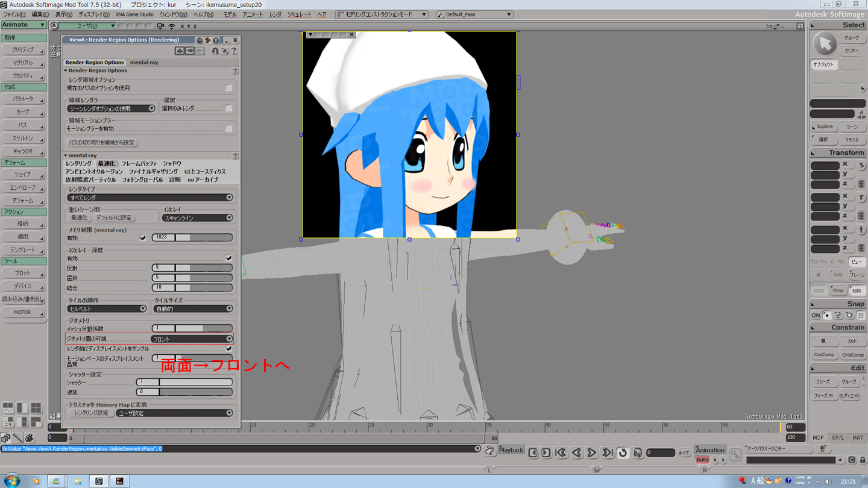
Task: Switch to ファイナルギャザリング tab
Action: click(153, 172)
